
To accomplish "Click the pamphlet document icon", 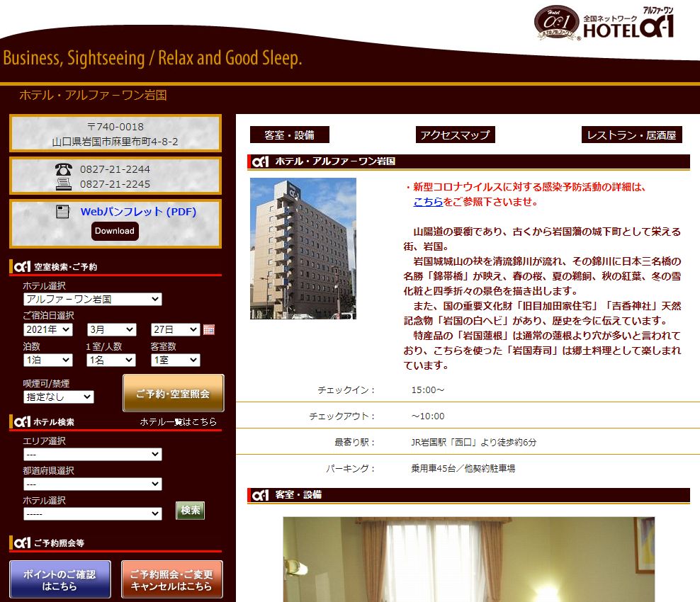I will coord(63,212).
